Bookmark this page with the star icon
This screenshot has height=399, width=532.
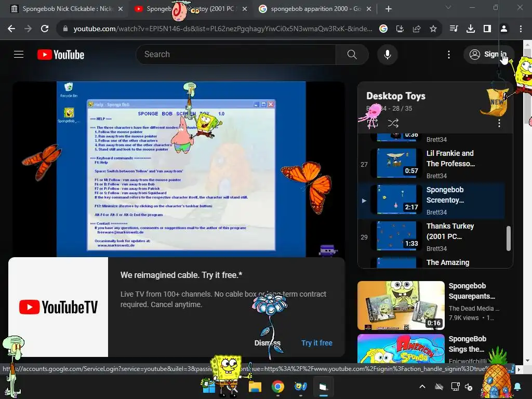[x=433, y=29]
